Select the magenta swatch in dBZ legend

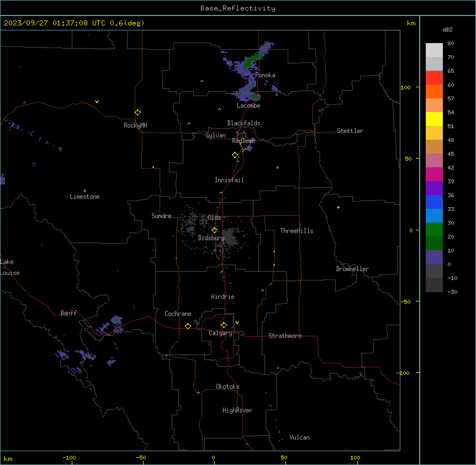point(434,174)
